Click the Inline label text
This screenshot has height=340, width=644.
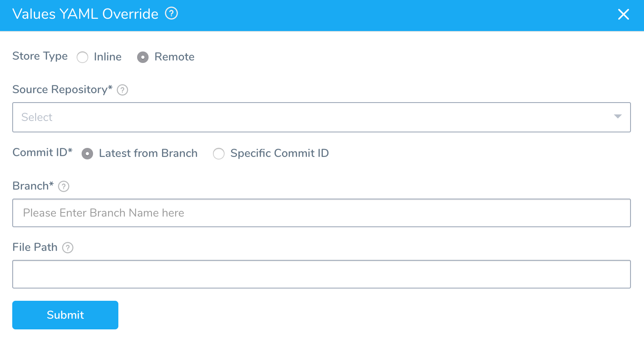click(x=108, y=57)
